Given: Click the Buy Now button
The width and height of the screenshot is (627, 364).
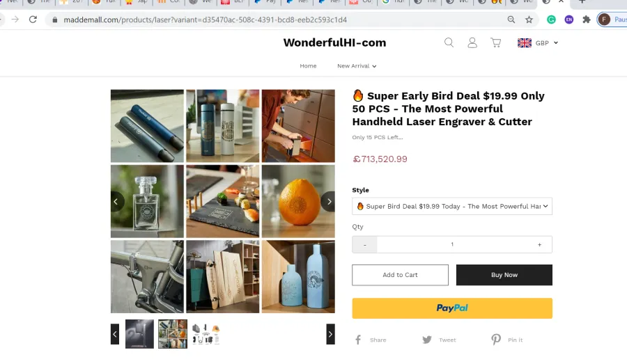Looking at the screenshot, I should click(504, 275).
